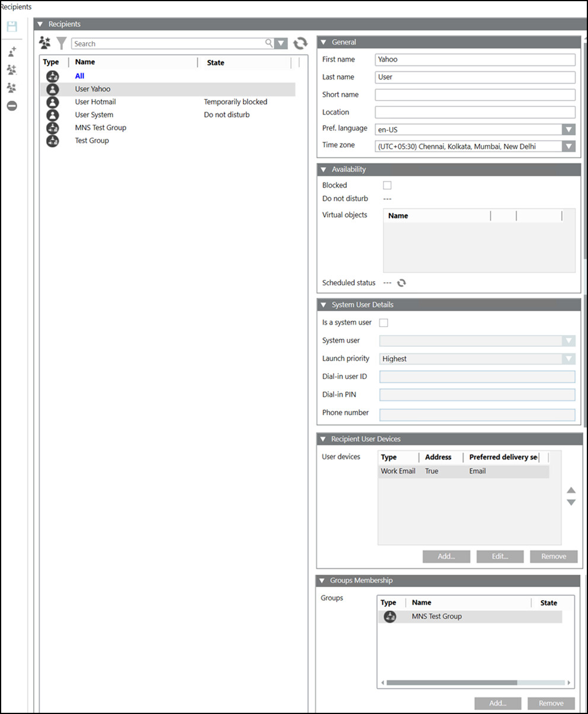Open the Search options dropdown arrow
Image resolution: width=588 pixels, height=714 pixels.
pos(282,43)
